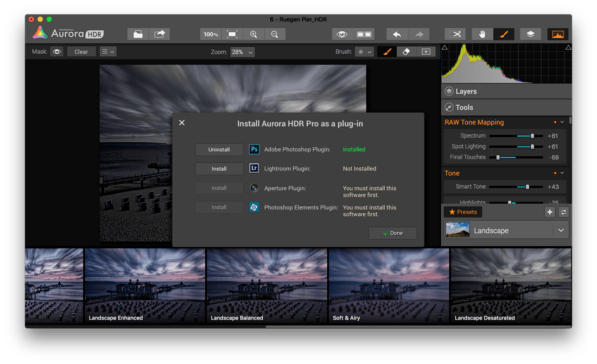Close the plug-in install dialog

pos(182,123)
